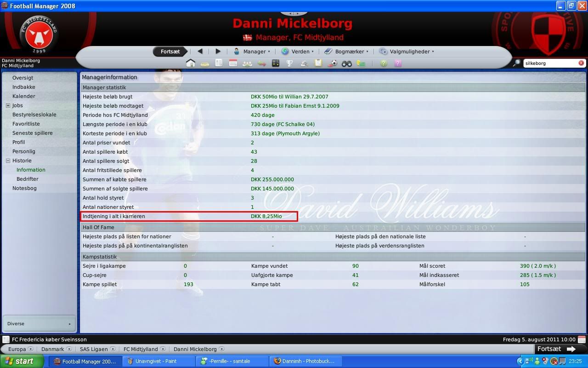Open Bestyrelseslokale in the sidebar
Viewport: 588px width, 368px height.
(34, 115)
